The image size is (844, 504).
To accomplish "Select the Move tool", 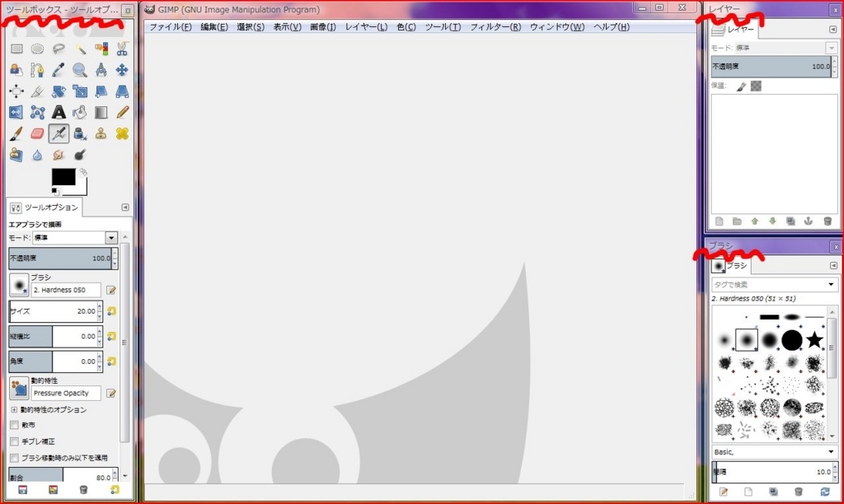I will coord(122,70).
